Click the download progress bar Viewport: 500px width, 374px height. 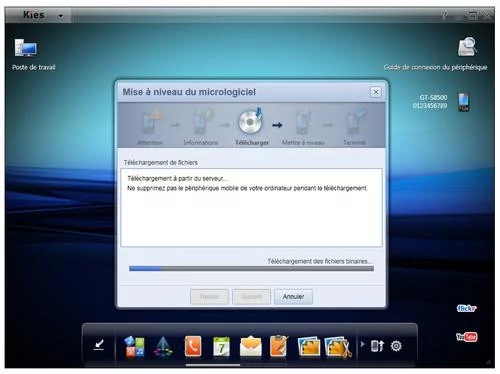251,269
